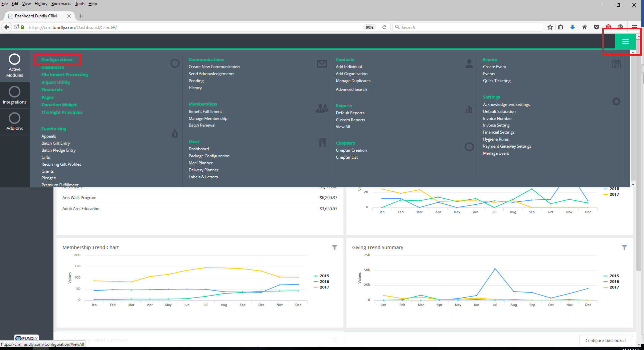Click Create New Communication
The image size is (644, 350).
tap(214, 67)
